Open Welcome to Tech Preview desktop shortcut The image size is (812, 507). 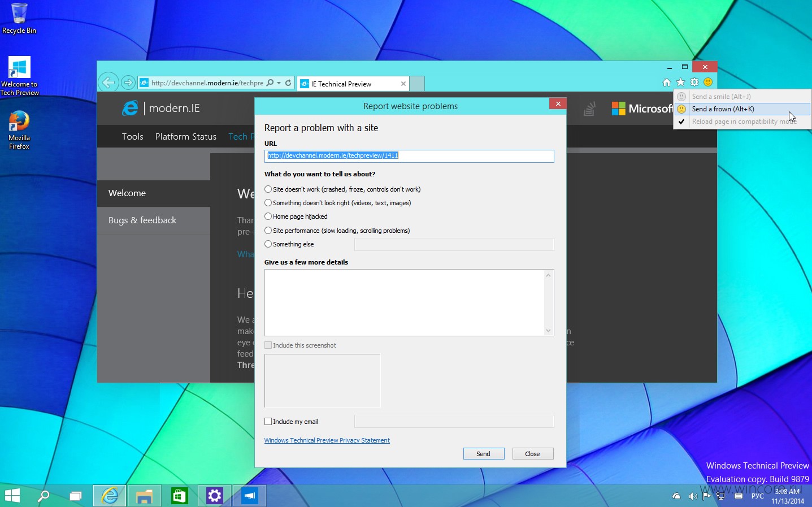tap(19, 76)
